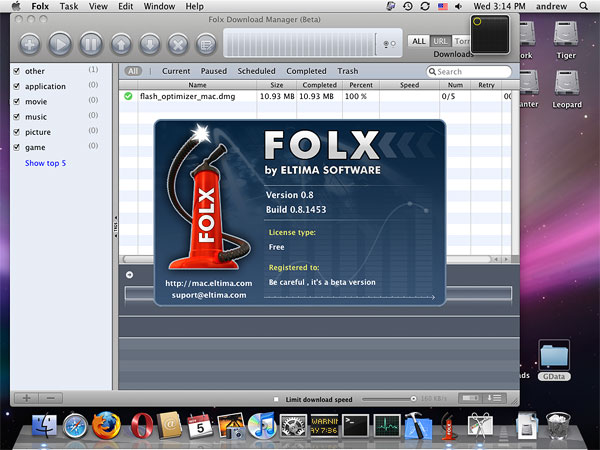
Task: Uncheck the 'other' category checkbox
Action: click(16, 71)
